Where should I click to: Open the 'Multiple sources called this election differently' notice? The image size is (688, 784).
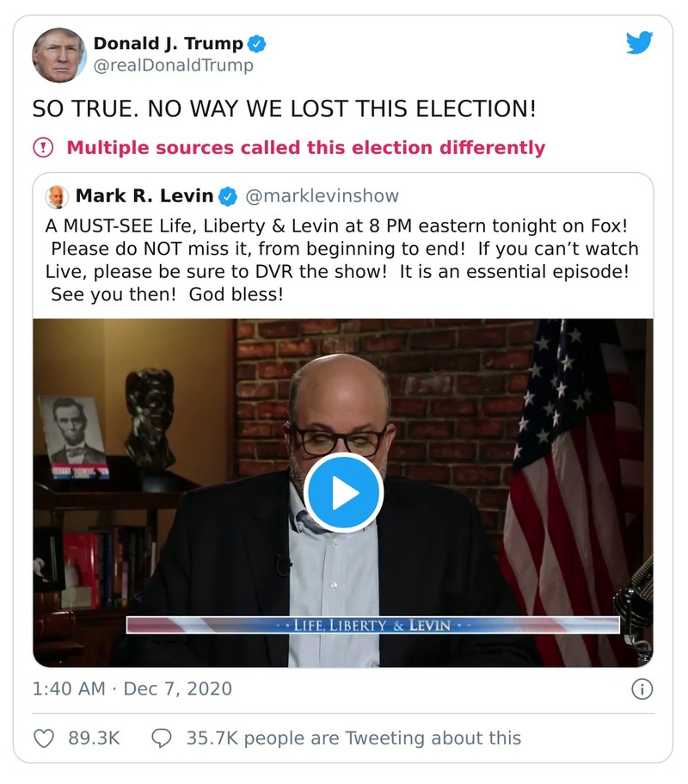pyautogui.click(x=306, y=148)
